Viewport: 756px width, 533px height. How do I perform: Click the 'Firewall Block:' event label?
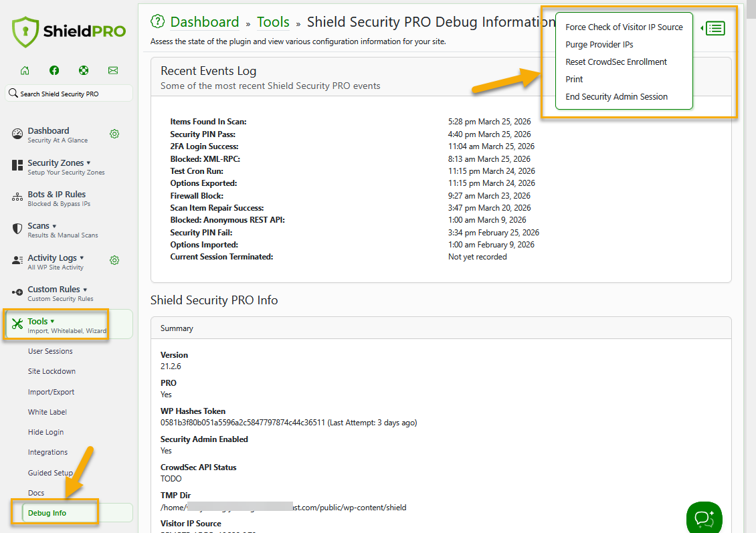click(x=197, y=196)
